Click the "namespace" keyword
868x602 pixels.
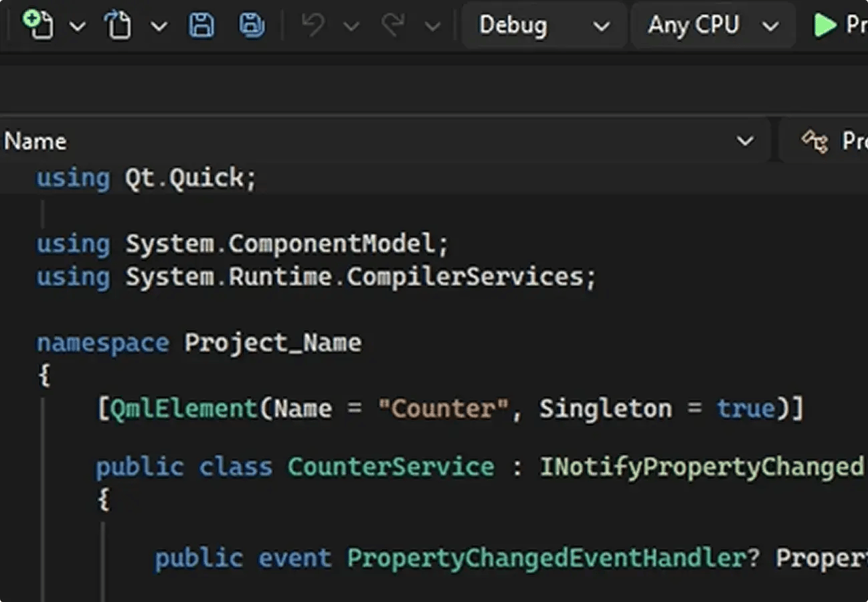click(x=102, y=343)
